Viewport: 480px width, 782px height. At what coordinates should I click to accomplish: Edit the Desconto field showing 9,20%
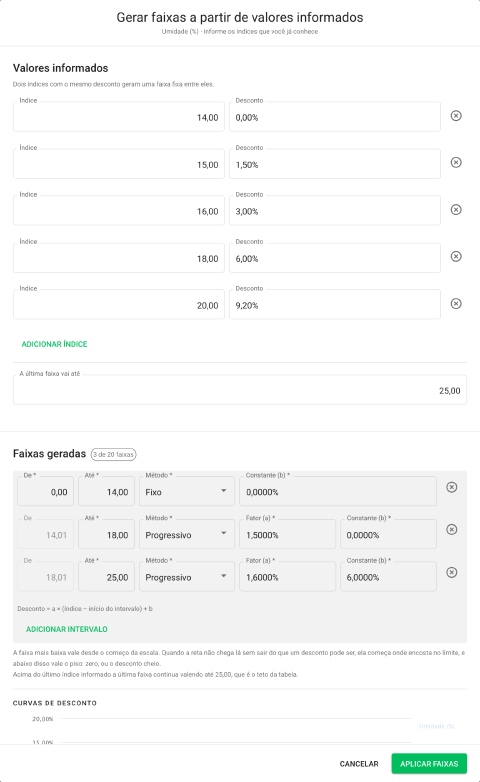pyautogui.click(x=335, y=305)
